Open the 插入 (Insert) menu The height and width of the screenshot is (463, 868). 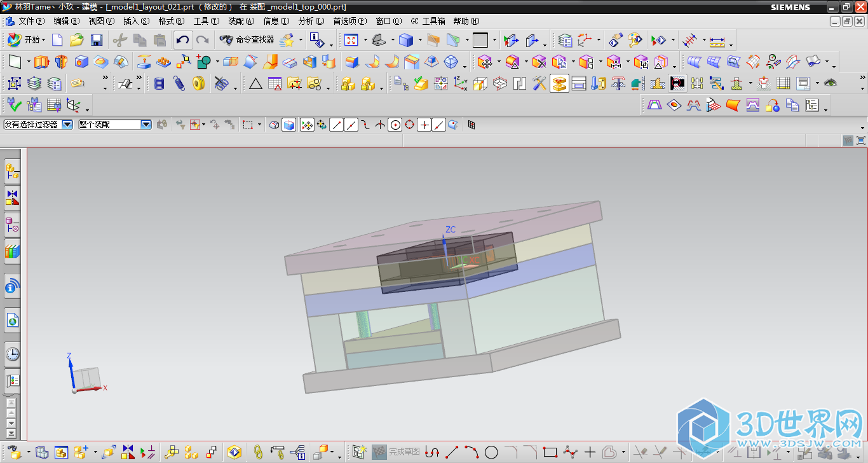click(137, 21)
